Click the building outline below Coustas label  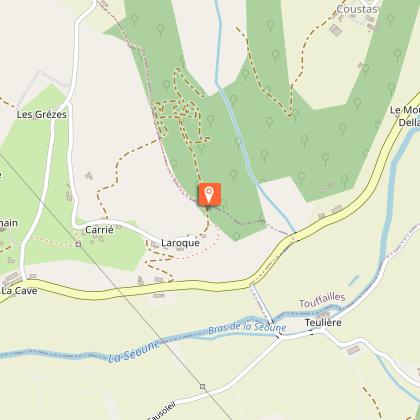pos(336,30)
